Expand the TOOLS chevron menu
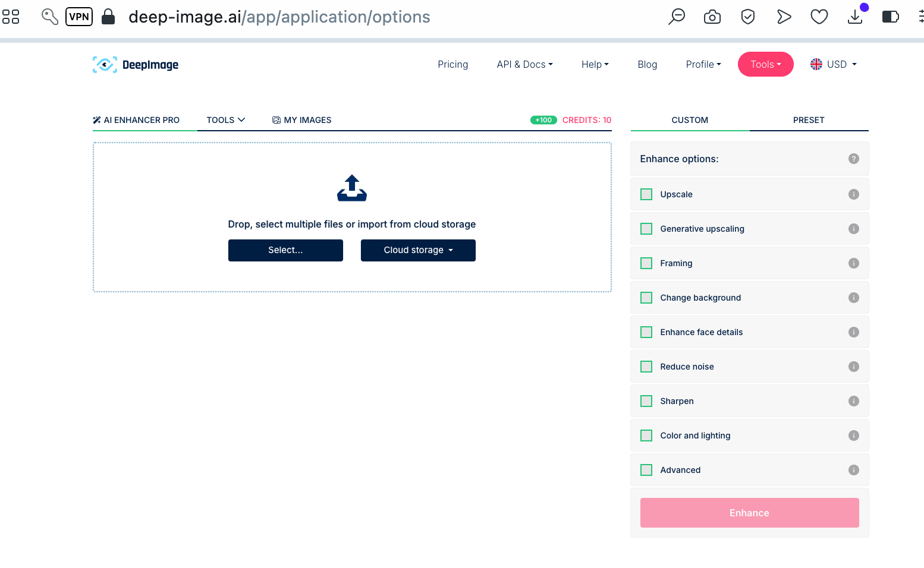This screenshot has height=568, width=924. point(226,120)
